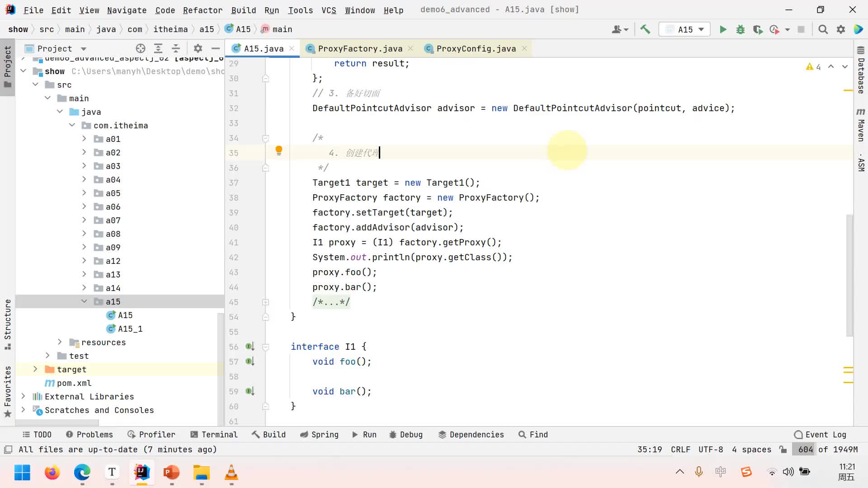Click the Spring framework tab icon

pyautogui.click(x=307, y=434)
